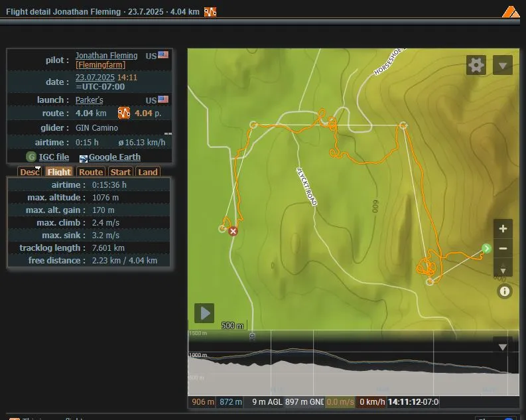Switch to the Route tab

tap(91, 172)
